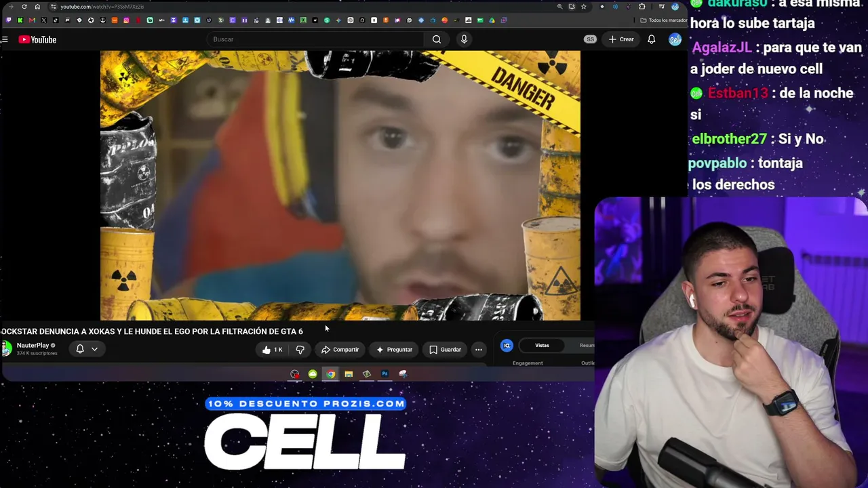Click the browser address bar URL

pyautogui.click(x=102, y=7)
